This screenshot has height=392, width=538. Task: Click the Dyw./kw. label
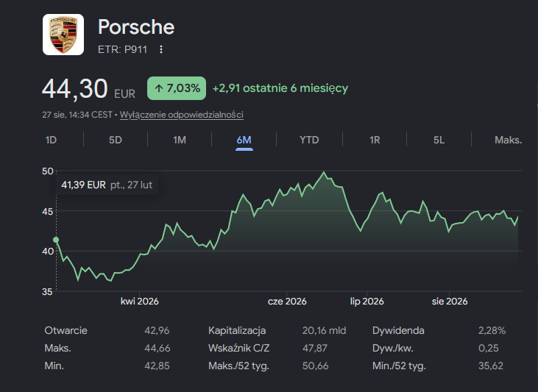[x=393, y=348]
